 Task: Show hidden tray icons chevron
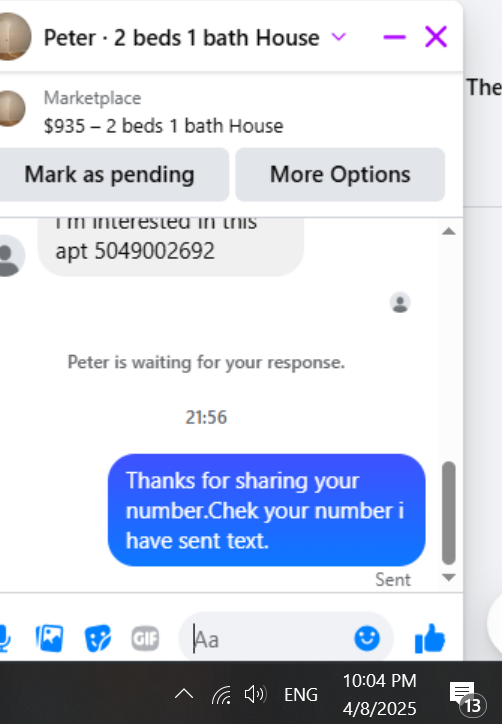tap(184, 694)
